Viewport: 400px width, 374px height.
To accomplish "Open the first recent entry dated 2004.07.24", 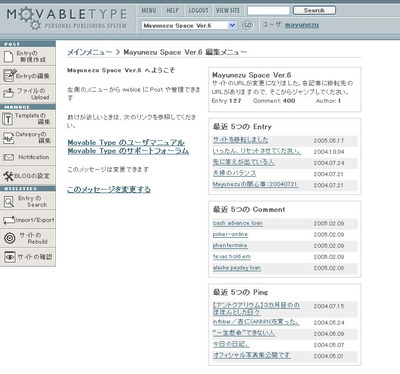I will coord(243,162).
